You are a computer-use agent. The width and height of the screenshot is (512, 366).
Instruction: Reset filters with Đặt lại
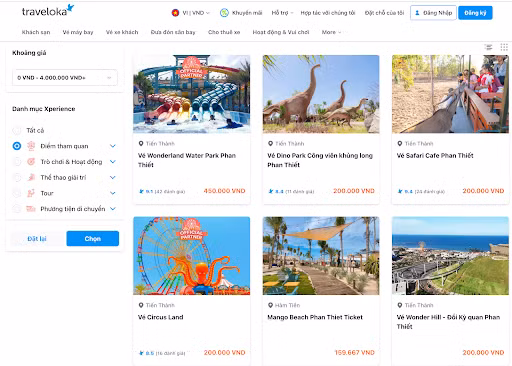click(x=37, y=239)
